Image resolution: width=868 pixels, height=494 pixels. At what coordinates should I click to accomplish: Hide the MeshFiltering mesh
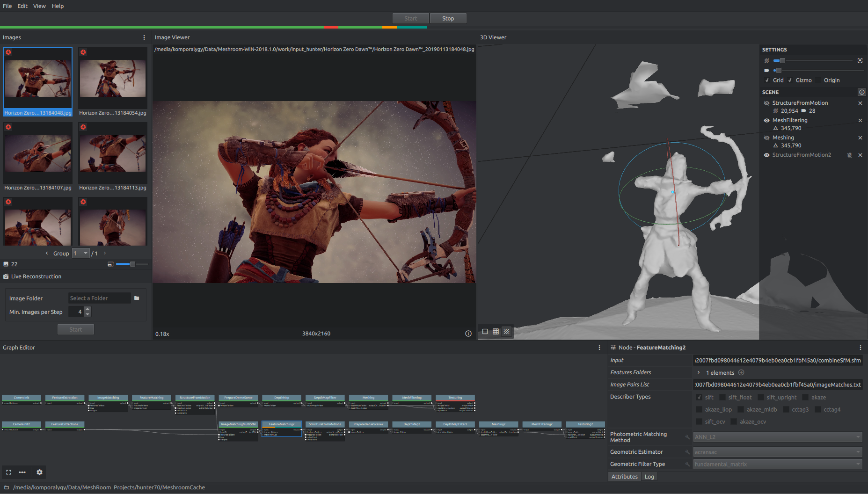[766, 120]
